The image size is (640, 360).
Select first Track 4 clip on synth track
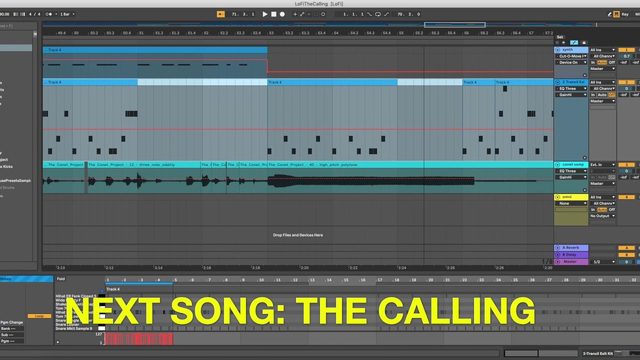(x=155, y=50)
